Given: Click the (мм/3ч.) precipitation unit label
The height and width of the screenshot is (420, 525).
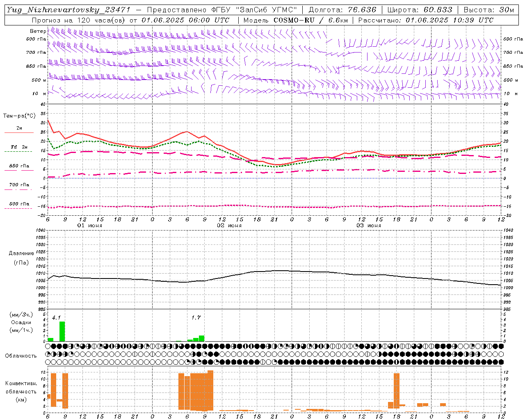Looking at the screenshot, I should 21,315.
